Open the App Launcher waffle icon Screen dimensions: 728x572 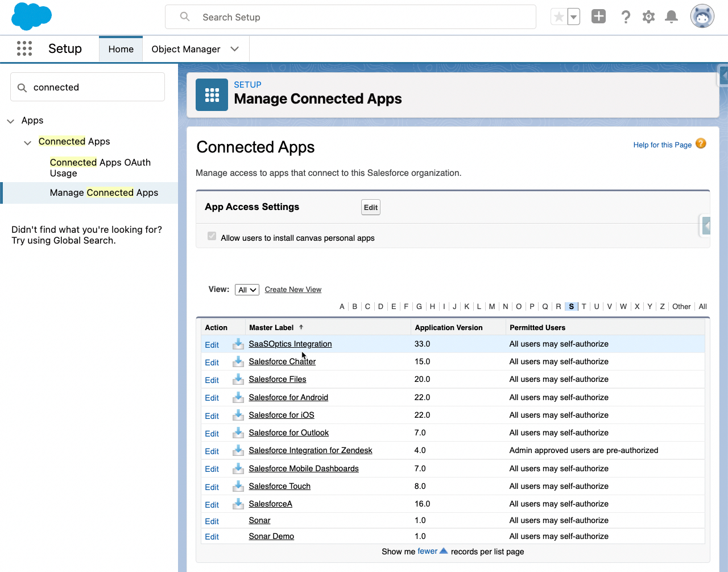pos(24,48)
